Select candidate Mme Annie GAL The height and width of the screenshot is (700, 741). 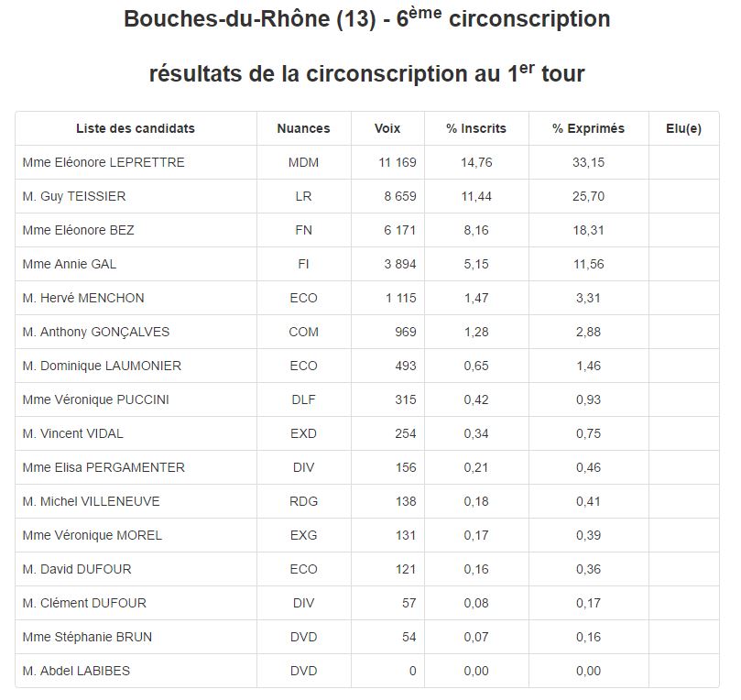click(70, 264)
